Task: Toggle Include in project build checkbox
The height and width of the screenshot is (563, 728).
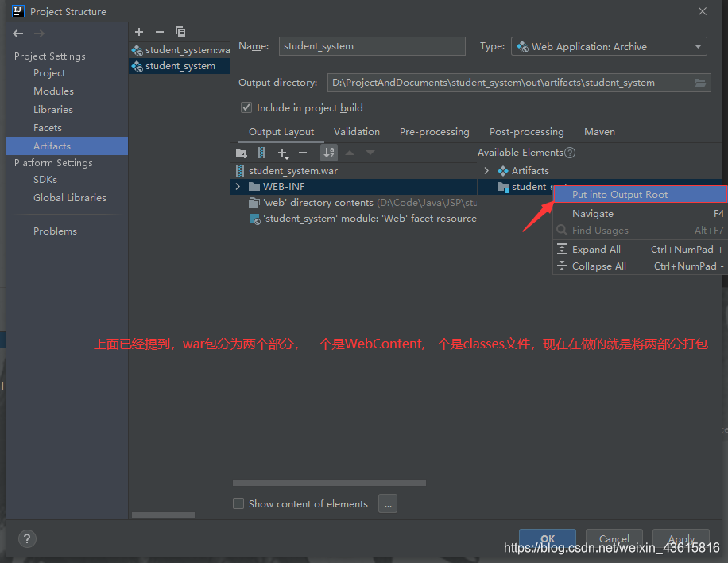Action: [246, 108]
